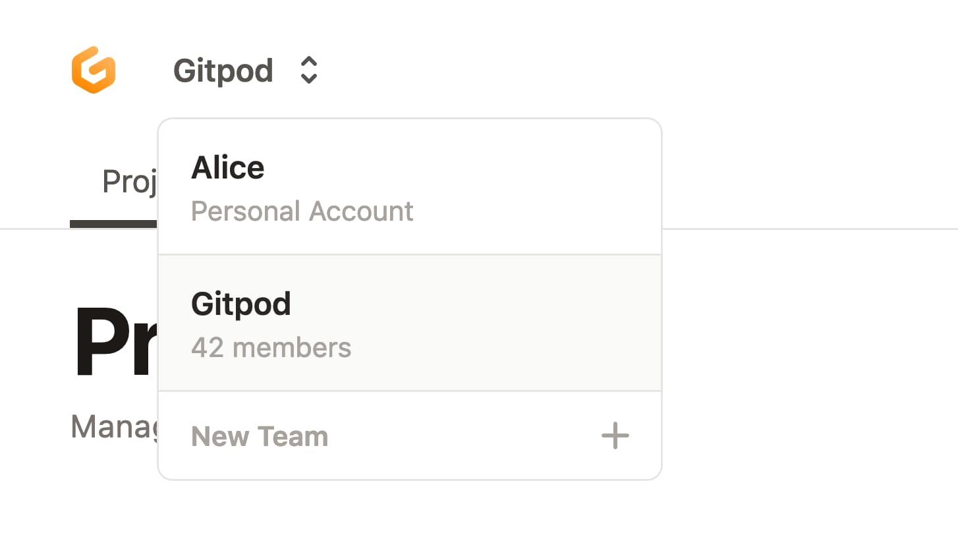Click the cut-off "Manag" description text
Image resolution: width=958 pixels, height=560 pixels.
(113, 427)
